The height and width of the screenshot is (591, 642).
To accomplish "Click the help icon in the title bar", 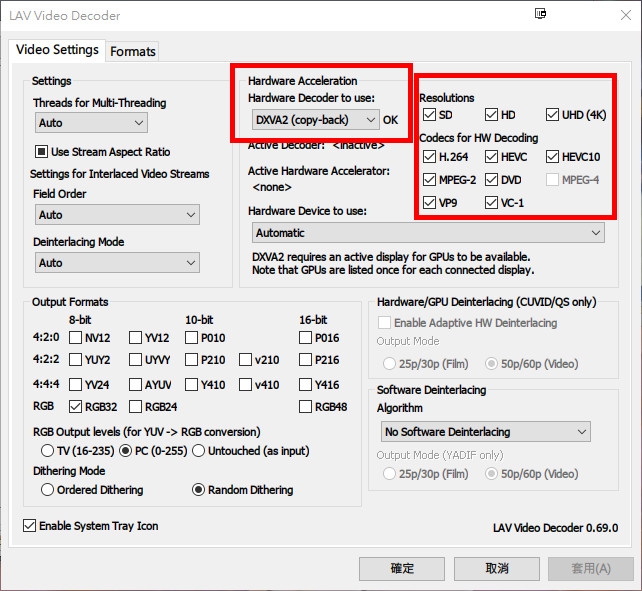I will pos(540,14).
